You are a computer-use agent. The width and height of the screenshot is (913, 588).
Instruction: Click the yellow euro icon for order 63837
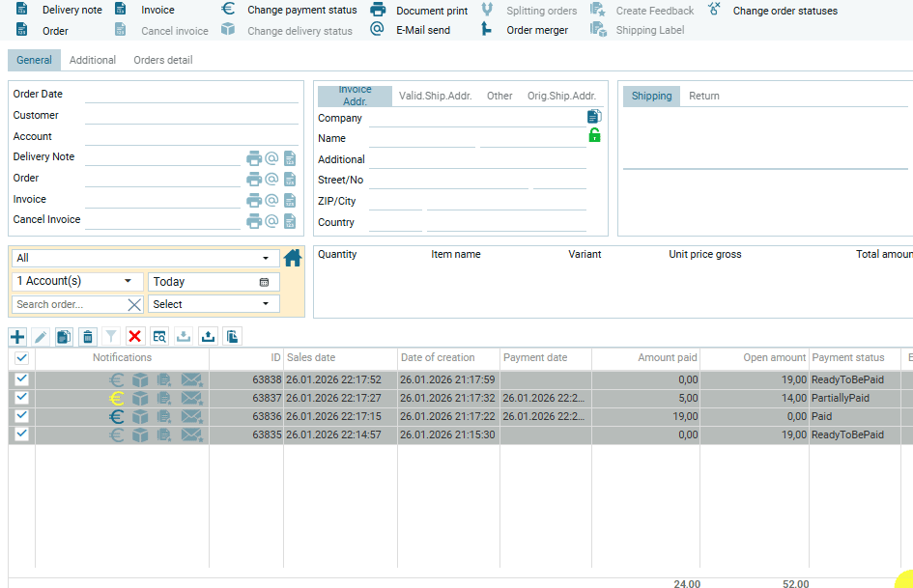point(117,398)
